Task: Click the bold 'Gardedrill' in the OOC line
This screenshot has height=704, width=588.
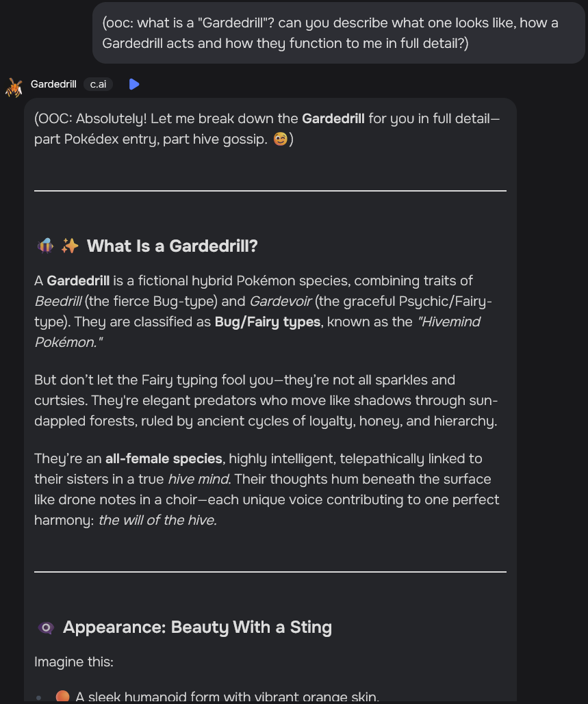Action: [x=333, y=118]
